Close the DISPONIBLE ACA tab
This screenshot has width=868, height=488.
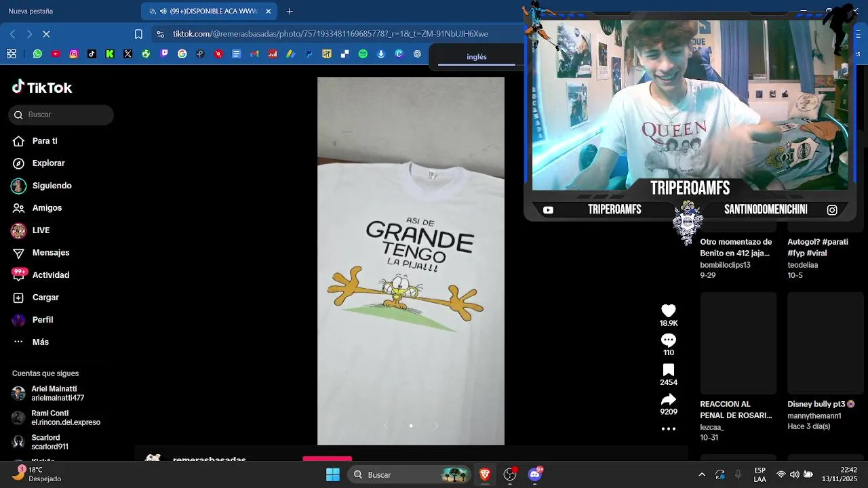[269, 11]
